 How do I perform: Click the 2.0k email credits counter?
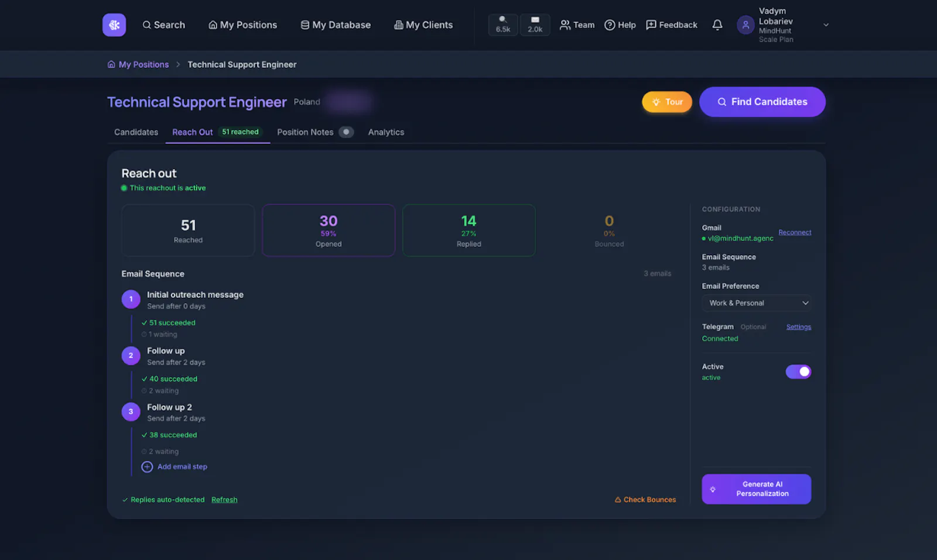click(x=535, y=25)
